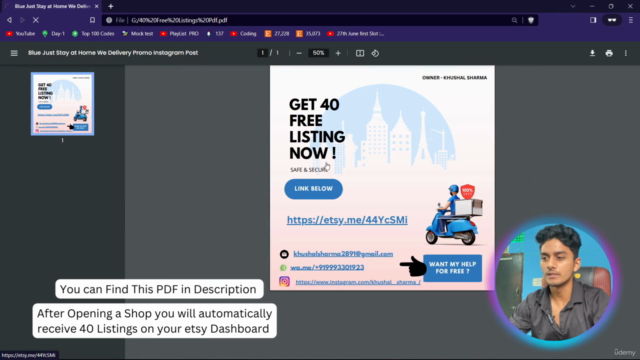Open the Mock test bookmark

click(138, 33)
